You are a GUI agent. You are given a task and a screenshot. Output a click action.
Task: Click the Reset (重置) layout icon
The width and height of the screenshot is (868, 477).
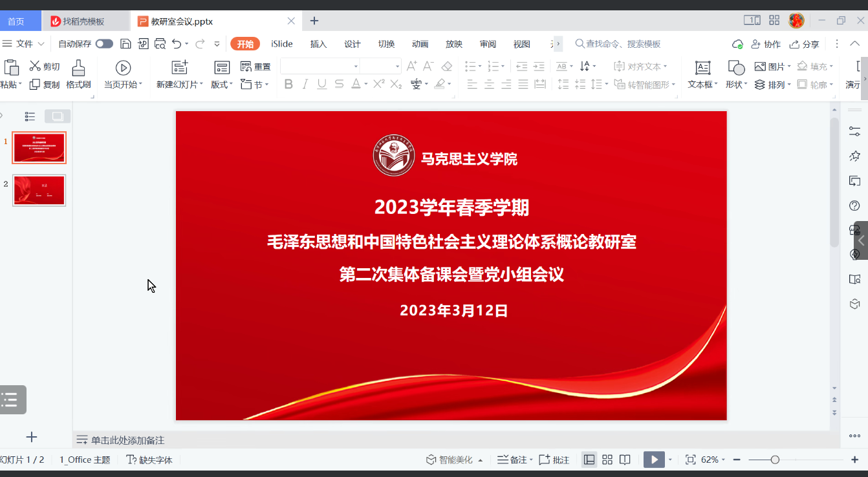[246, 67]
